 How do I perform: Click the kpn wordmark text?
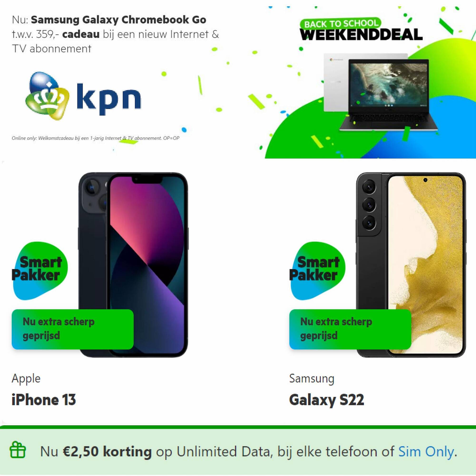[109, 99]
